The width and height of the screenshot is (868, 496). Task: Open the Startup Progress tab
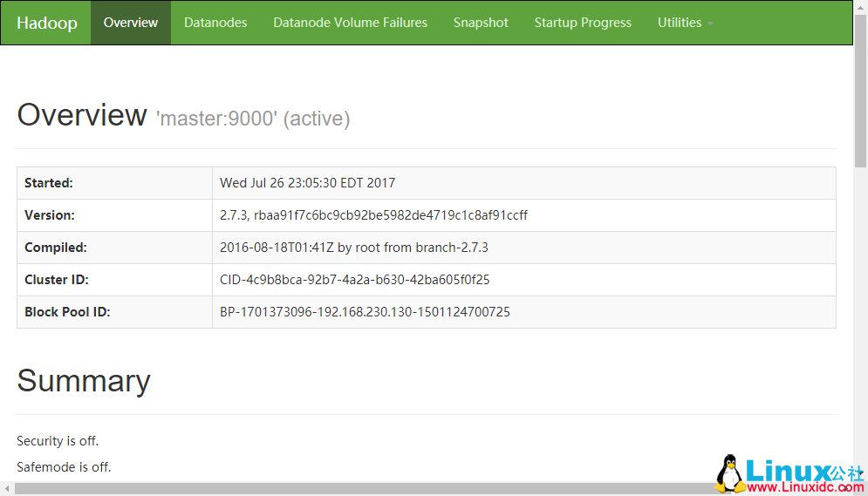(x=583, y=23)
